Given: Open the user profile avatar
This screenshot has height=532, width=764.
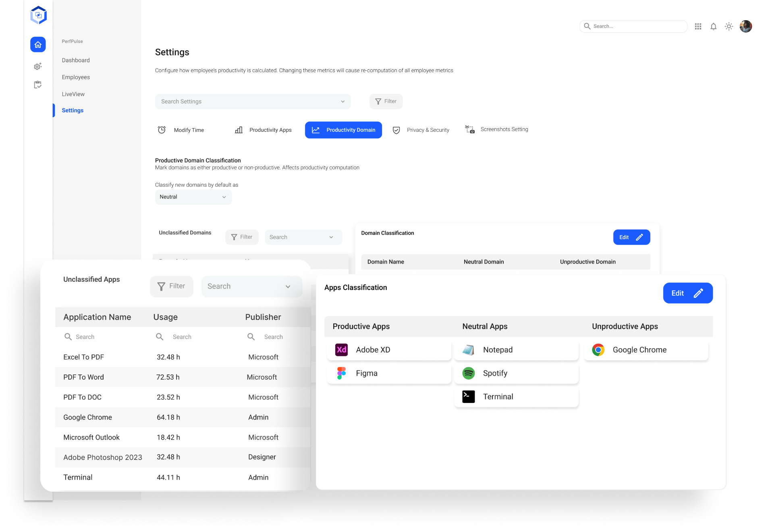Looking at the screenshot, I should (x=746, y=26).
